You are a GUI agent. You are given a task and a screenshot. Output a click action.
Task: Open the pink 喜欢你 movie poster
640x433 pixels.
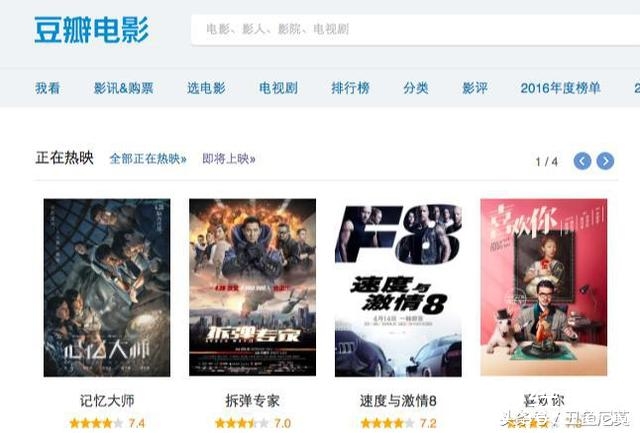tap(544, 287)
